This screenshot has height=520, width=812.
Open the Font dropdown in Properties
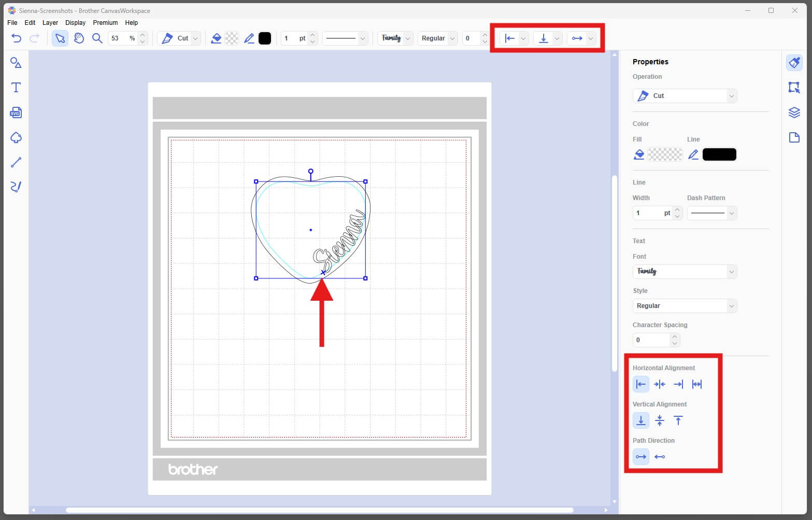click(x=685, y=272)
